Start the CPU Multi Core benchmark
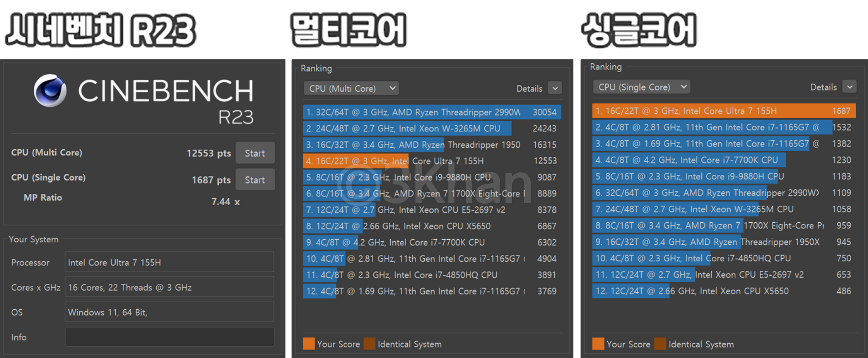Screen dimensions: 868x358 255,153
